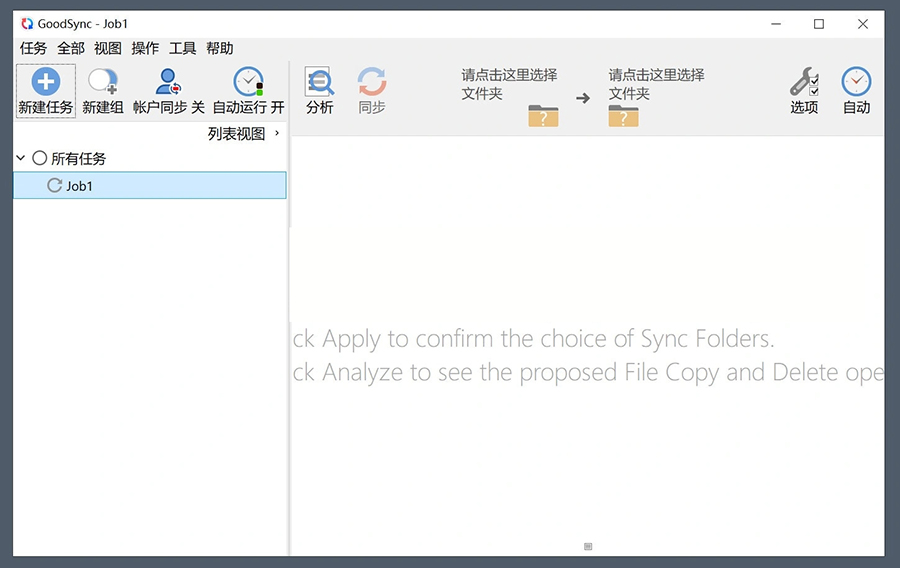Click the small handle at bottom center

tap(588, 546)
